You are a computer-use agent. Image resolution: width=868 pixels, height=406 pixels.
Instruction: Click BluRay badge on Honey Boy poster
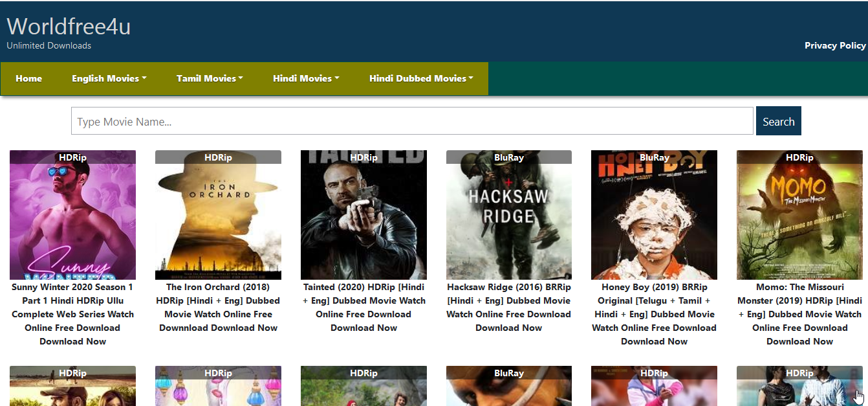click(654, 157)
